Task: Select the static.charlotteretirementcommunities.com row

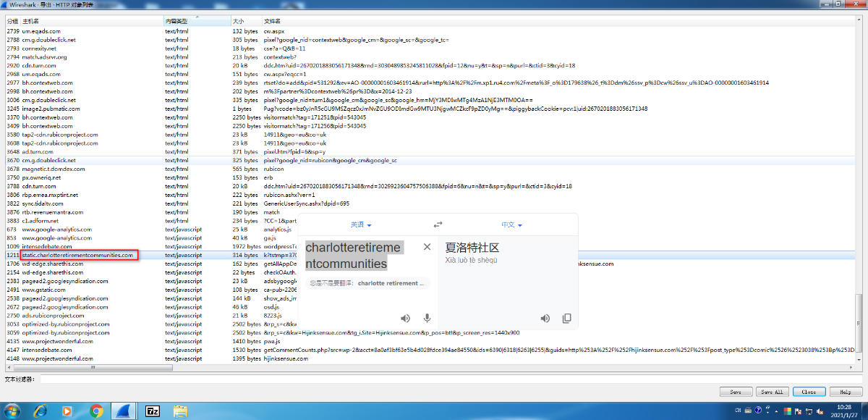Action: [429, 255]
